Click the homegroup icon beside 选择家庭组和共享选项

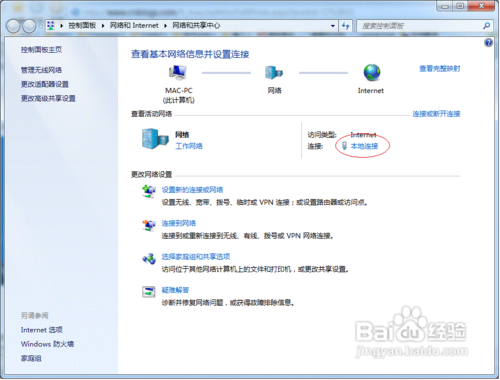[x=149, y=258]
